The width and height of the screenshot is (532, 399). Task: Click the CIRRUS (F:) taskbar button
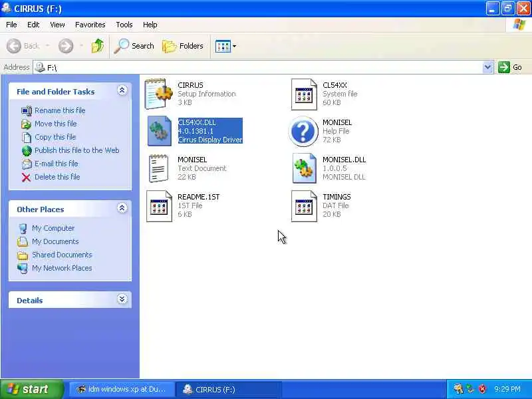click(229, 389)
